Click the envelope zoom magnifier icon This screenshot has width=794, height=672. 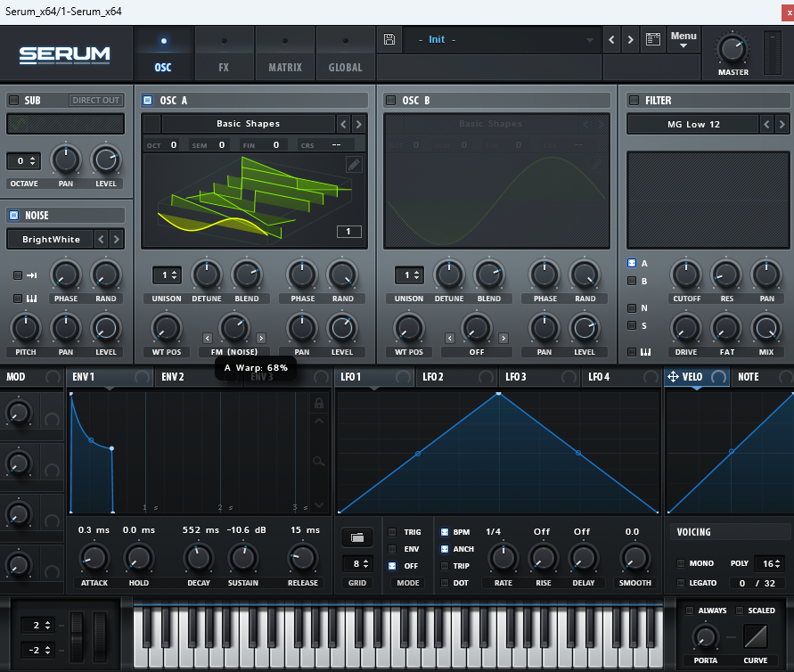click(318, 462)
